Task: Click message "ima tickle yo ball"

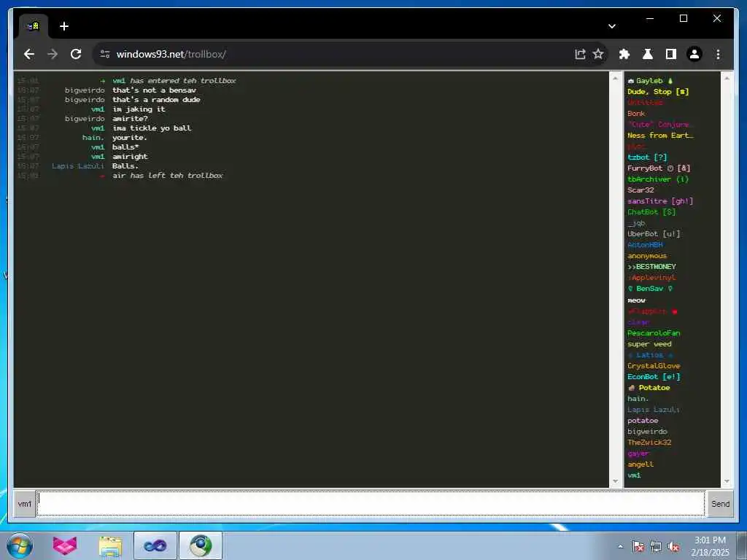Action: pos(152,128)
